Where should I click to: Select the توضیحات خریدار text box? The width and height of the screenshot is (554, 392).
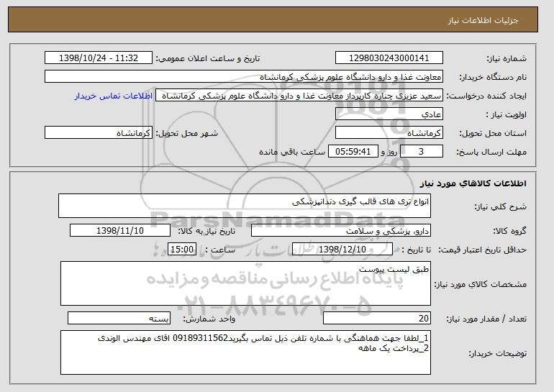point(245,352)
